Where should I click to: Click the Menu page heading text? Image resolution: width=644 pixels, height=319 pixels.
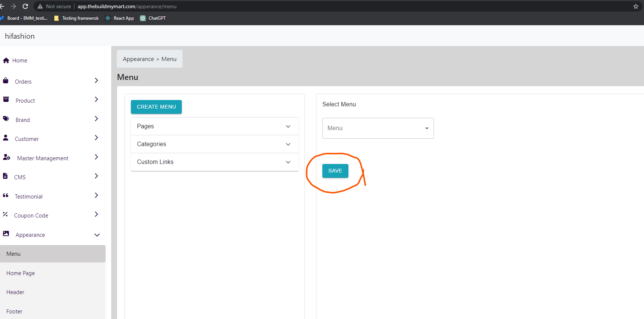pos(128,77)
